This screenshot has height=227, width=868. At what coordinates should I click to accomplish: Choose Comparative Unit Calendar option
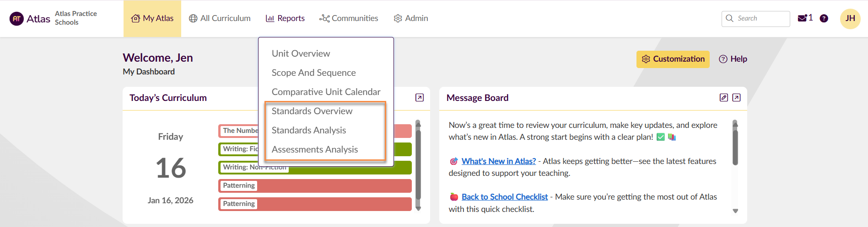[326, 92]
